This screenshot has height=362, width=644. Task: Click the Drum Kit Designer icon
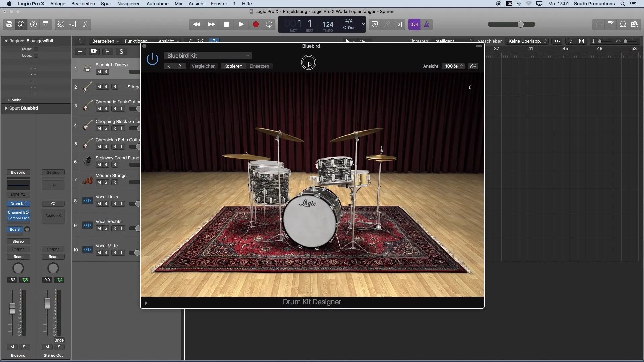[x=18, y=204]
